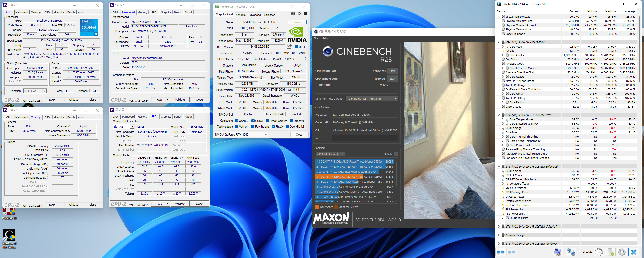
Task: Toggle the CUDA checkbox in GPU-Z
Action: [253, 121]
